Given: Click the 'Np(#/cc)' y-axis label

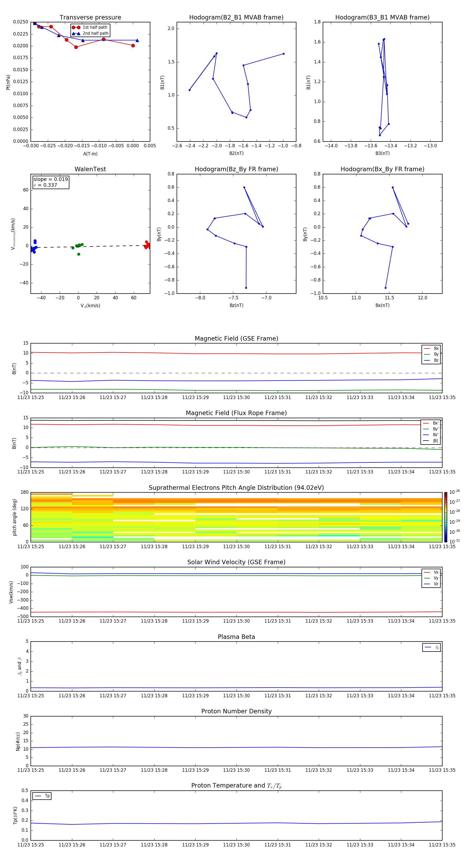Looking at the screenshot, I should point(18,741).
